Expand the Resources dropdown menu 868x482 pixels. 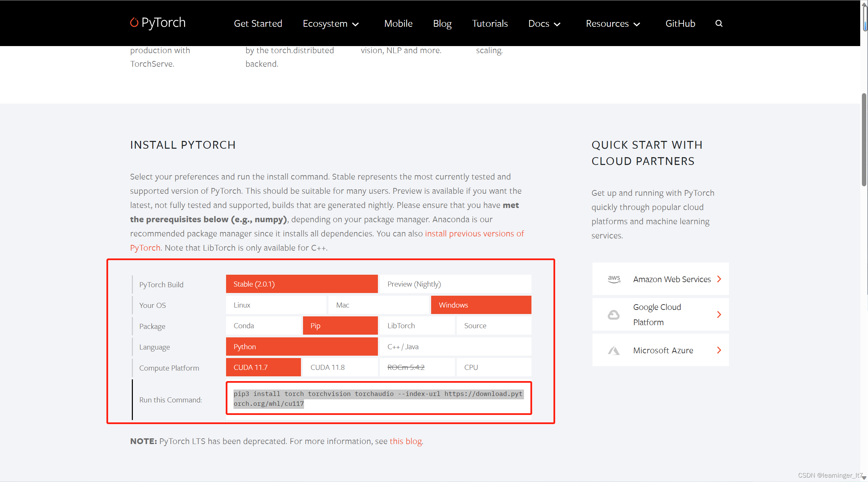[x=613, y=24]
